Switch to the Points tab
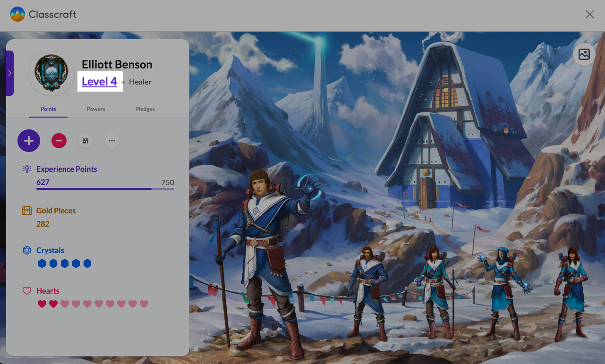Screen dimensions: 605x364 [48, 109]
